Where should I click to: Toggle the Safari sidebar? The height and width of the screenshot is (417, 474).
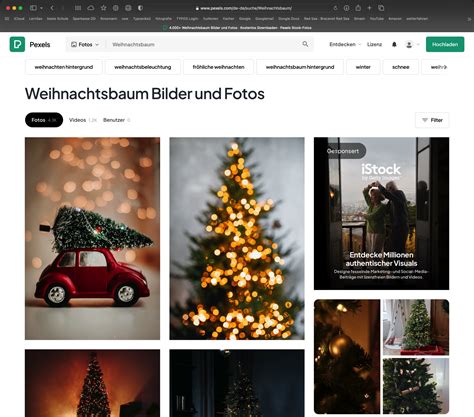click(33, 8)
